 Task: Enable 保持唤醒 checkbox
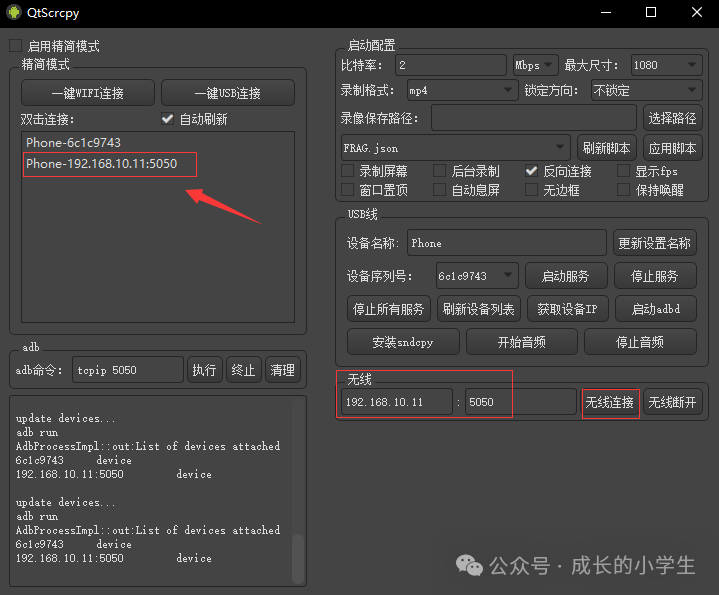pos(623,189)
